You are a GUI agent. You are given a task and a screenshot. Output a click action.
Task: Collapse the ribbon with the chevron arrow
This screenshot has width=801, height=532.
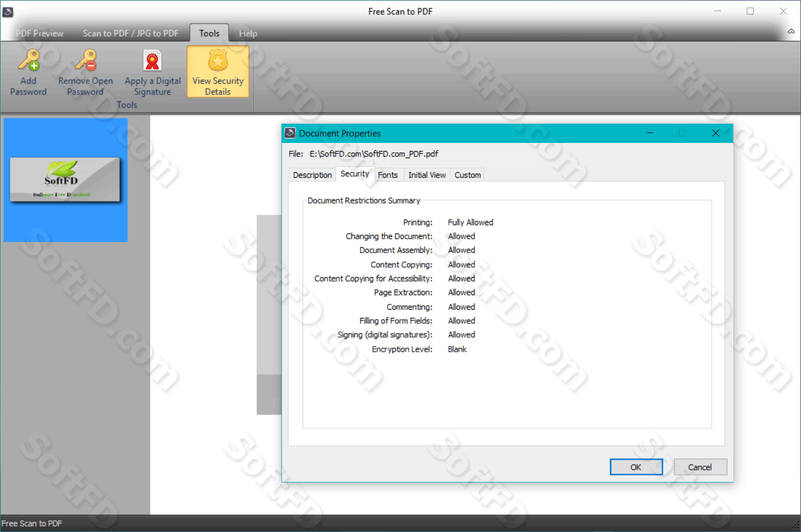791,32
